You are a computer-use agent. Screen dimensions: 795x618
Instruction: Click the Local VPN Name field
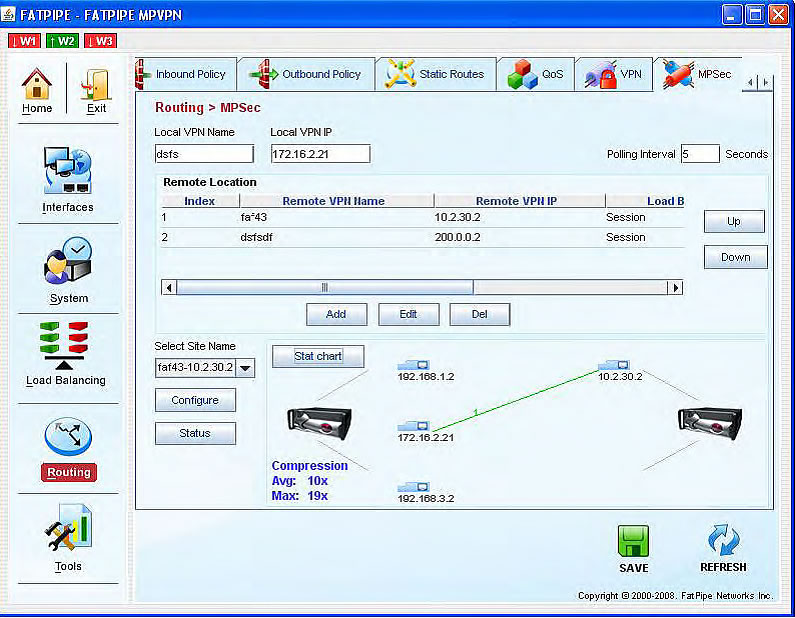tap(204, 154)
